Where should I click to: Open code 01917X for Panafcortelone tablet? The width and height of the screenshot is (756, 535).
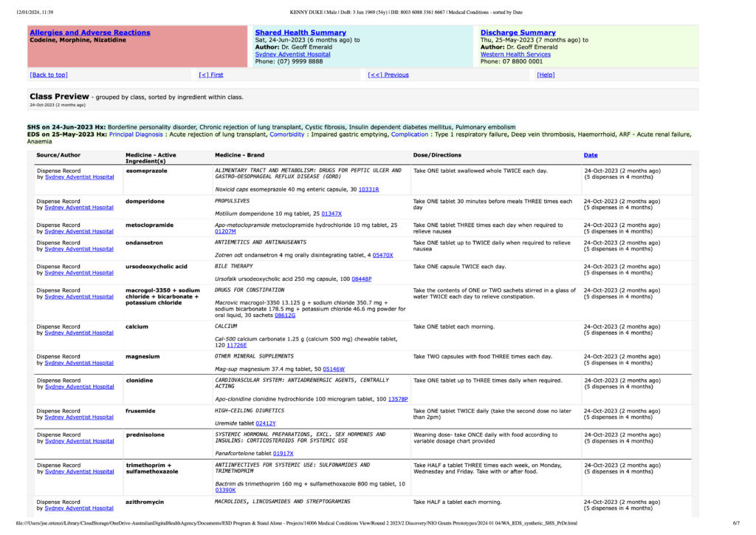[x=283, y=453]
